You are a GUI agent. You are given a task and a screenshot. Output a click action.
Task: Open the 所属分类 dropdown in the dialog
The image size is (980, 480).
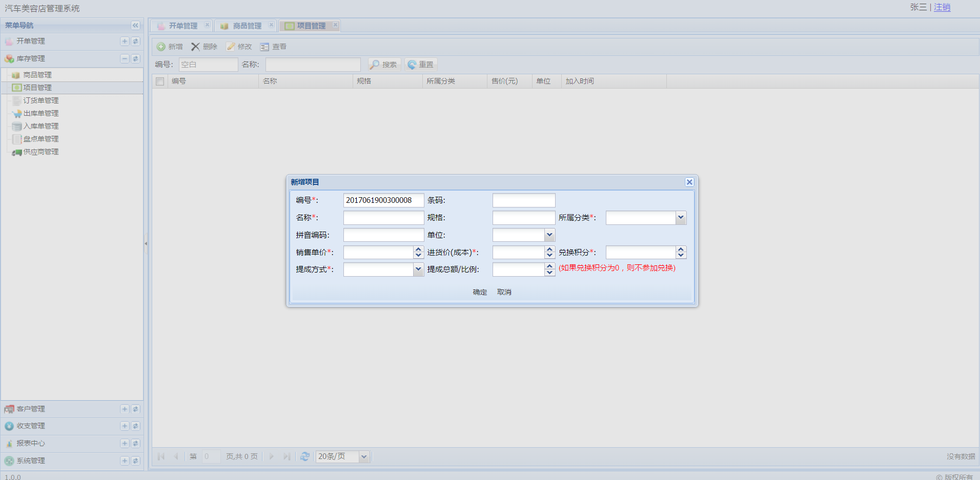pyautogui.click(x=681, y=218)
